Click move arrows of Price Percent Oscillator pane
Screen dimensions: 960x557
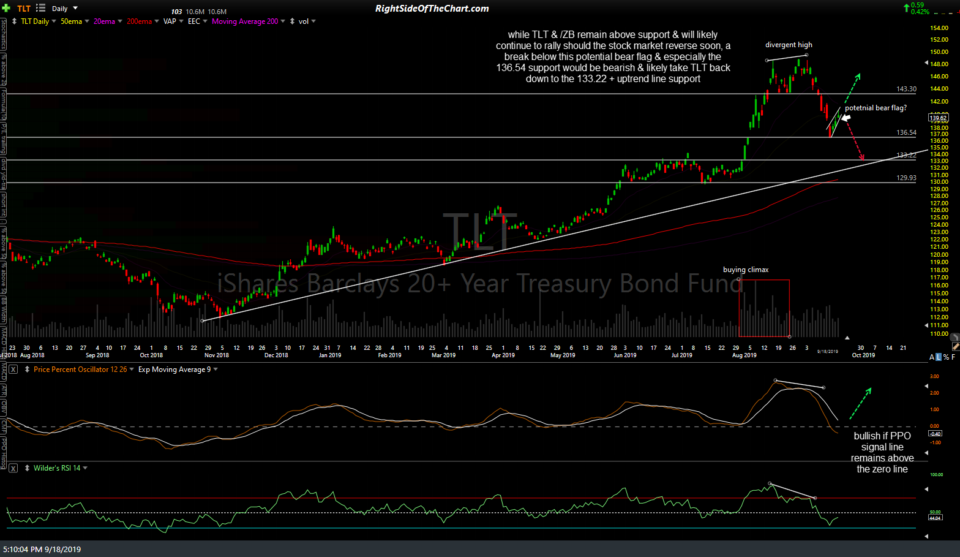tap(27, 370)
